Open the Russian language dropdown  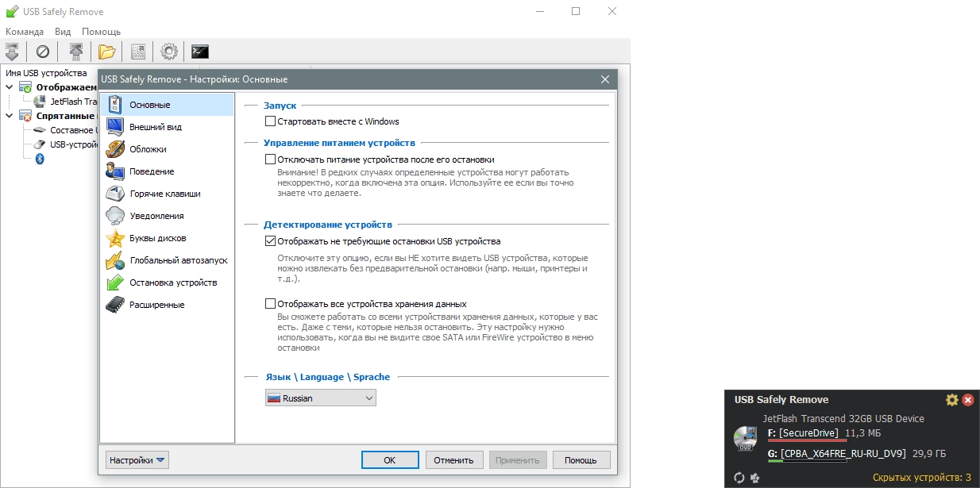point(320,398)
